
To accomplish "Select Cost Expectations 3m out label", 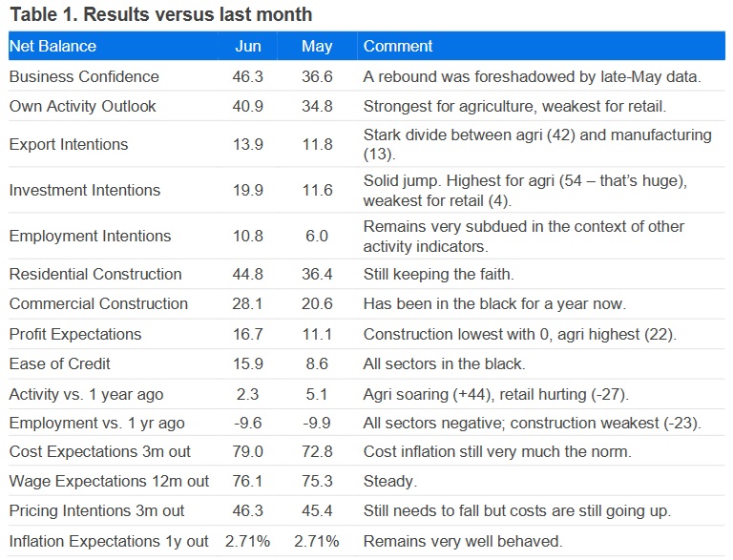I will point(95,450).
